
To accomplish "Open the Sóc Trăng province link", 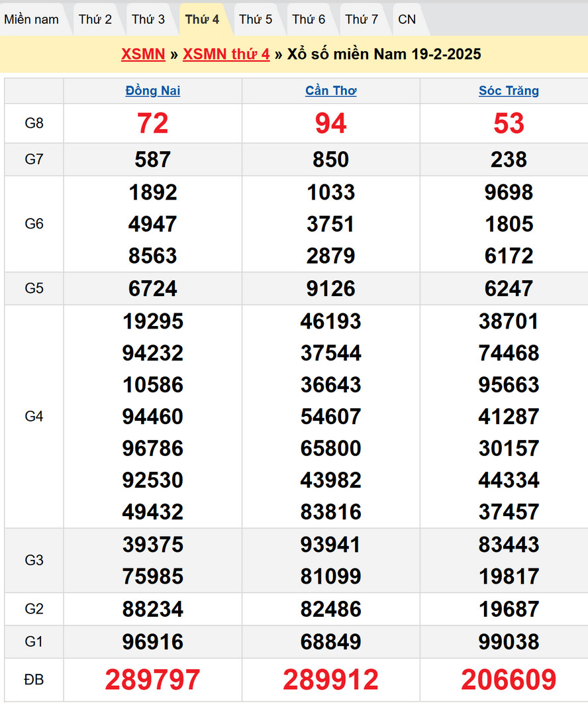I will tap(509, 91).
